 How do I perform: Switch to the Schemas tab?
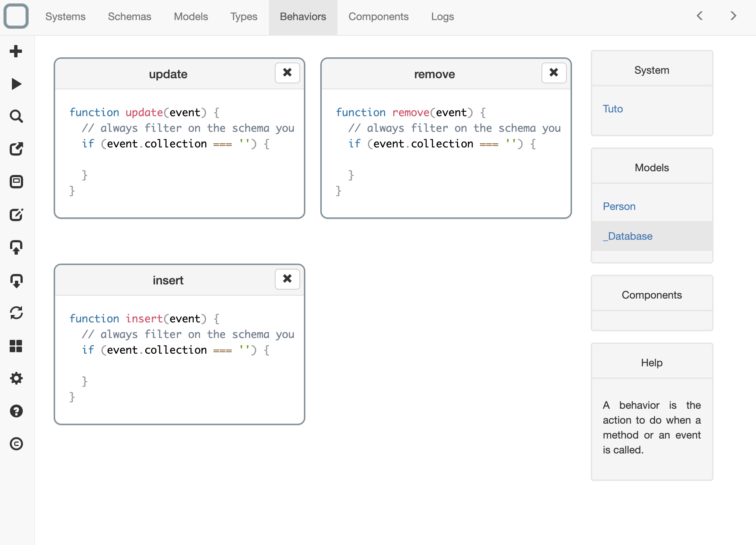tap(130, 17)
